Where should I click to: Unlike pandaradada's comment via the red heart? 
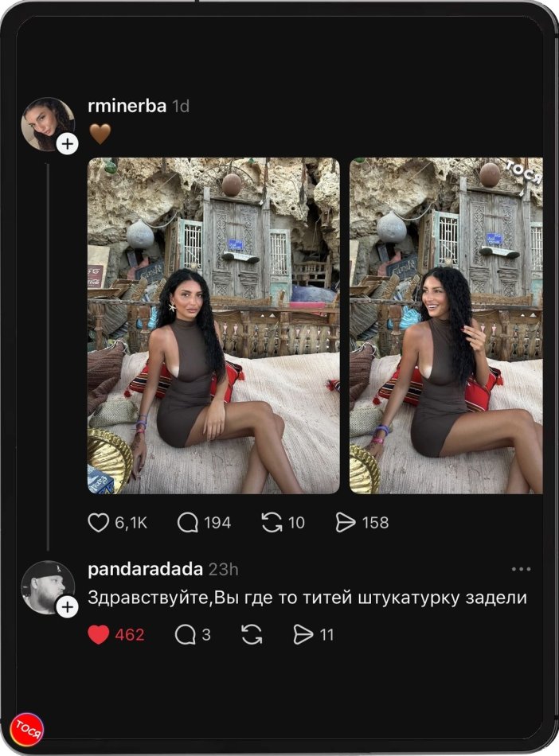[x=98, y=634]
